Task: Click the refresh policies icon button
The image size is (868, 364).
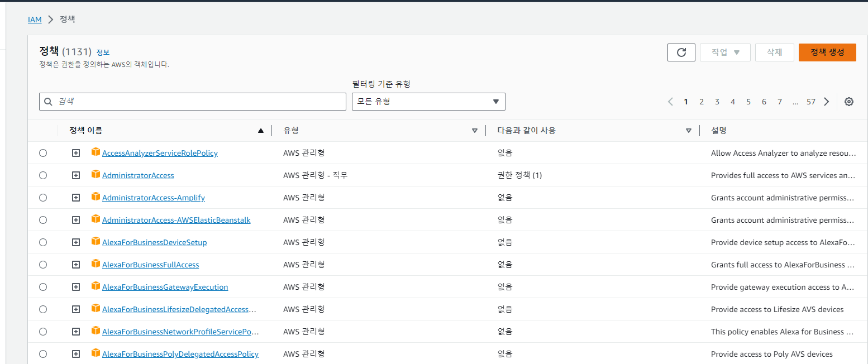Action: [681, 52]
